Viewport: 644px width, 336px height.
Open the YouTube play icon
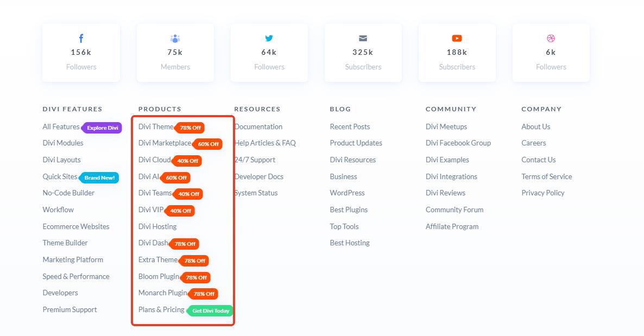pos(457,39)
